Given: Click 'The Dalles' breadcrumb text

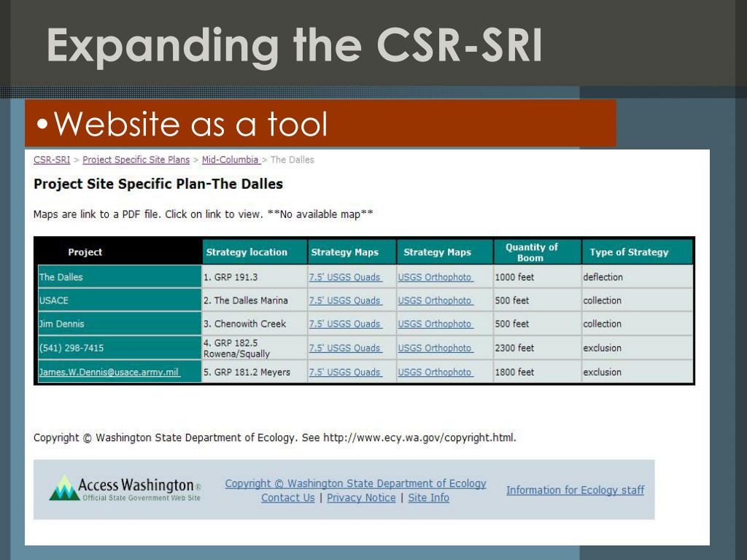Looking at the screenshot, I should [292, 160].
